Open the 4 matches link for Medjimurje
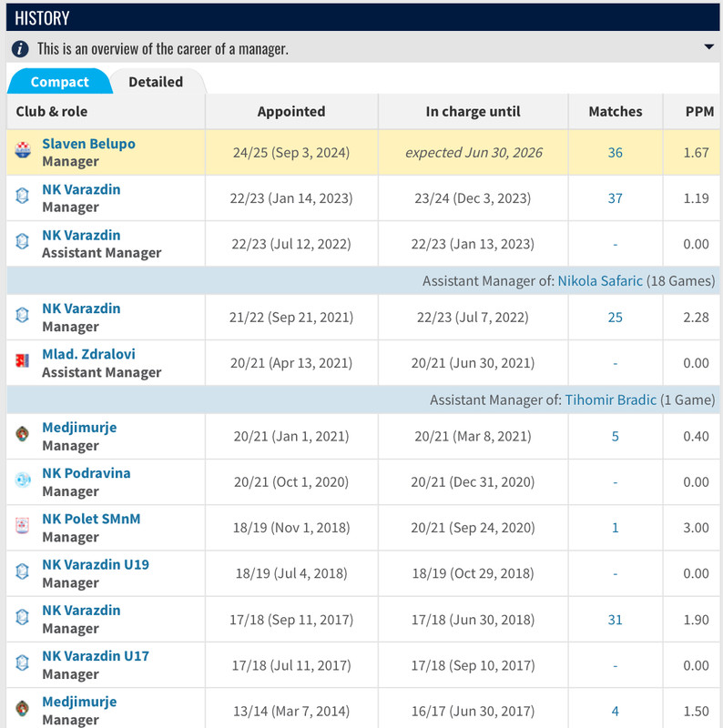This screenshot has width=723, height=728. pyautogui.click(x=616, y=712)
